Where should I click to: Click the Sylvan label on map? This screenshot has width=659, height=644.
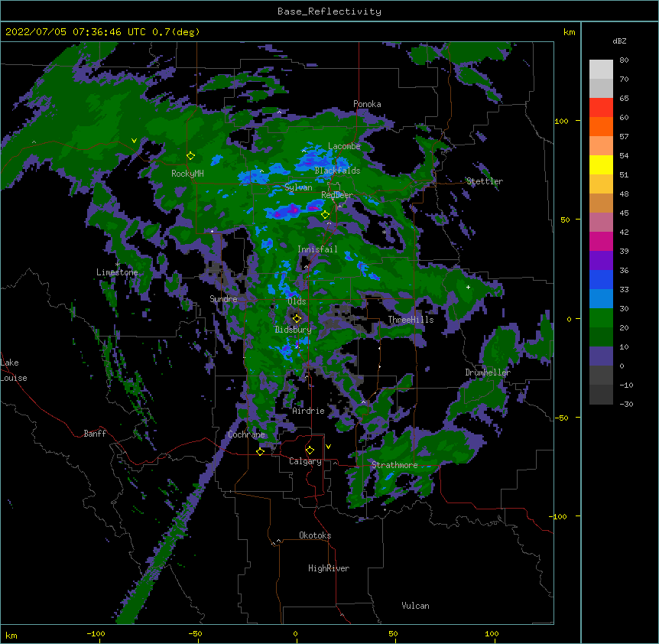(298, 187)
